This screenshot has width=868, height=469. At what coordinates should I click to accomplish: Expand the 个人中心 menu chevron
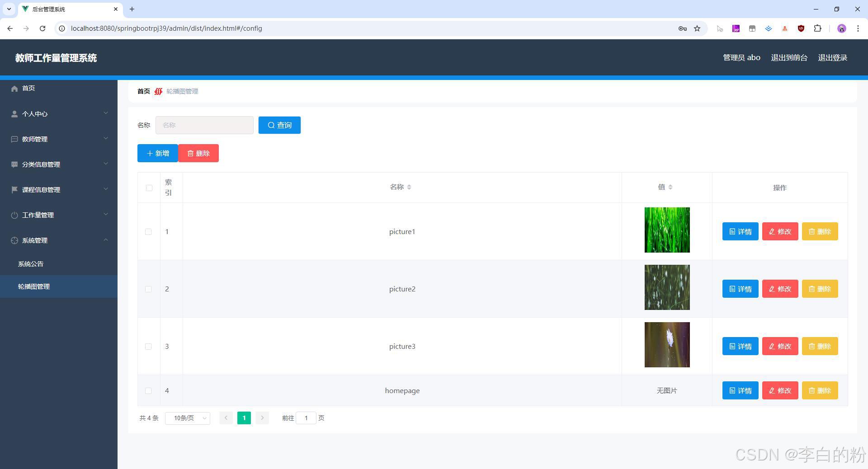pos(106,113)
